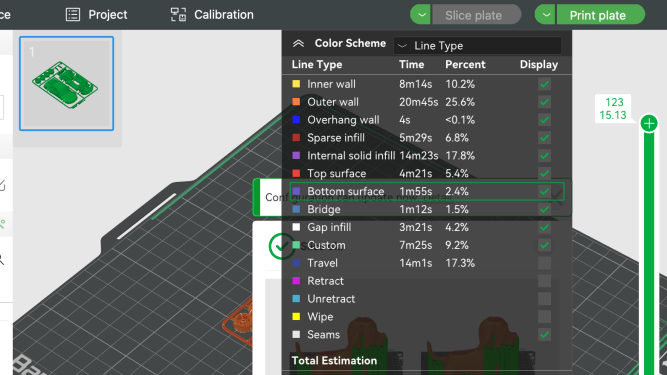667x375 pixels.
Task: Click the Inner wall yellow color swatch
Action: click(296, 84)
